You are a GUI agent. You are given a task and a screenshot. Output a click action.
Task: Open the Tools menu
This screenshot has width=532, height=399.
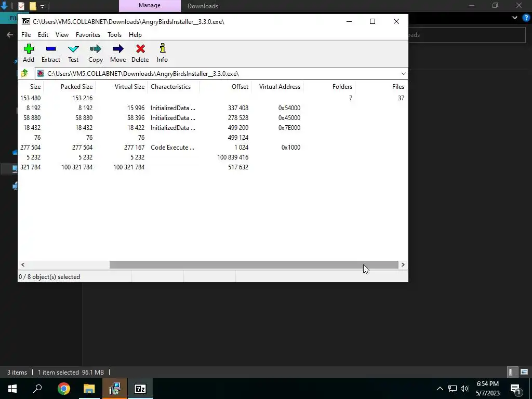114,35
